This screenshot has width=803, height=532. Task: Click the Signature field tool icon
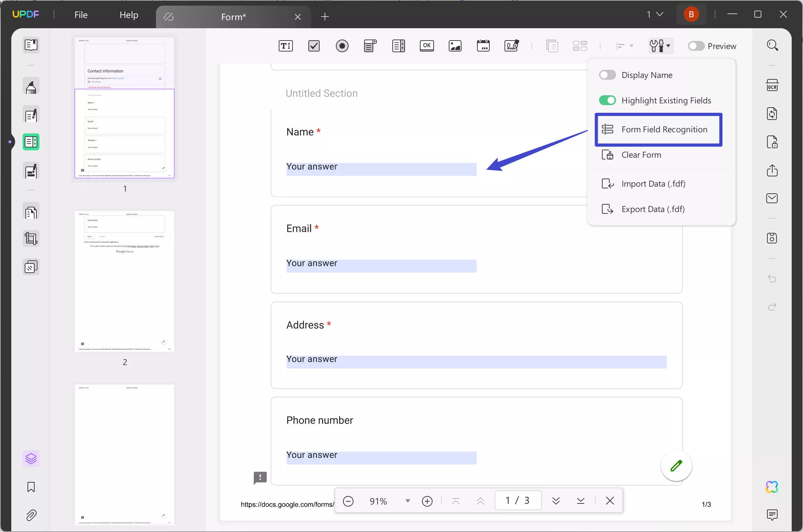pyautogui.click(x=512, y=46)
